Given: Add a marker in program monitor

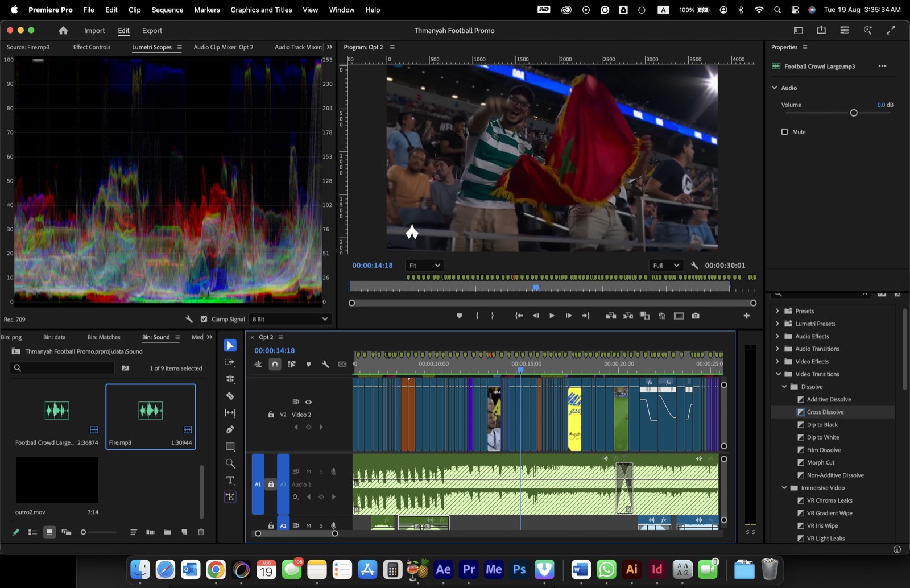Looking at the screenshot, I should 460,316.
